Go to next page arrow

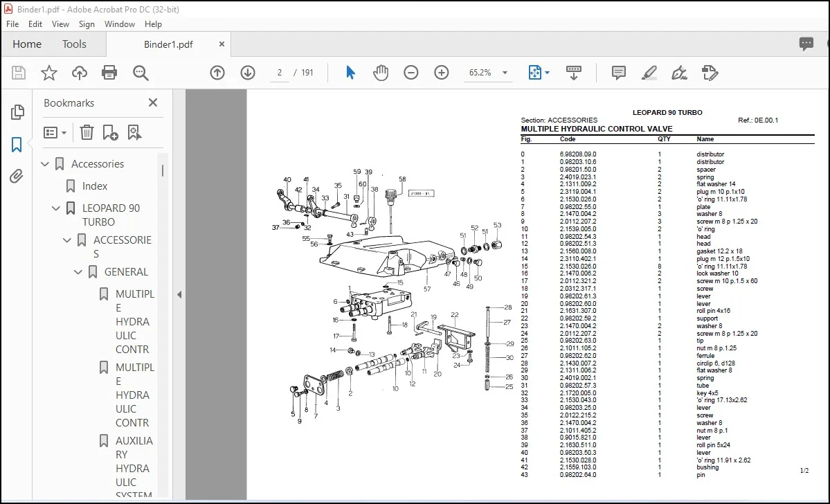pyautogui.click(x=248, y=73)
